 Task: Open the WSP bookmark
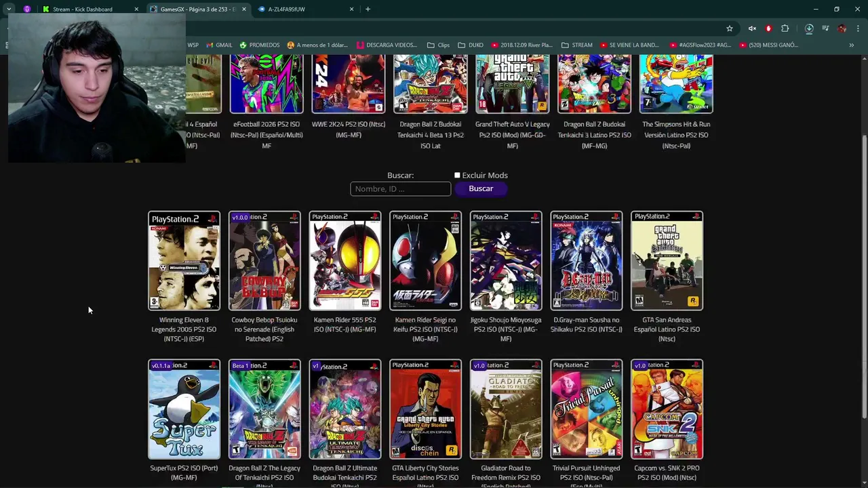(x=193, y=45)
